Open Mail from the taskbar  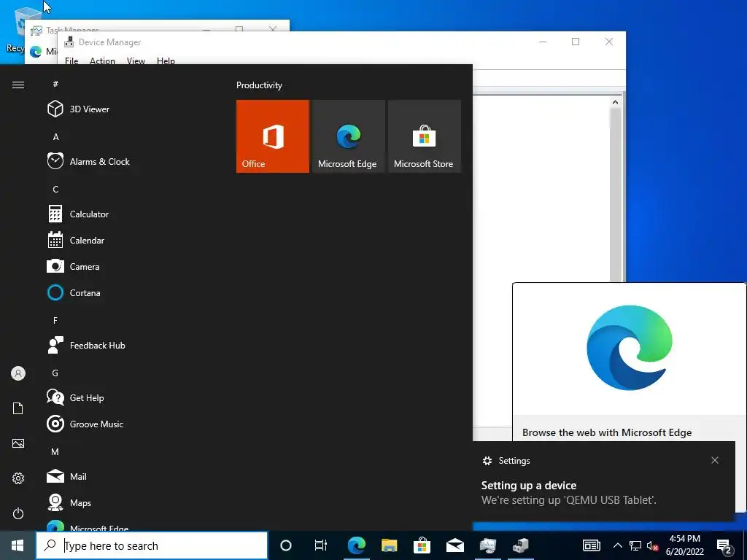click(455, 545)
